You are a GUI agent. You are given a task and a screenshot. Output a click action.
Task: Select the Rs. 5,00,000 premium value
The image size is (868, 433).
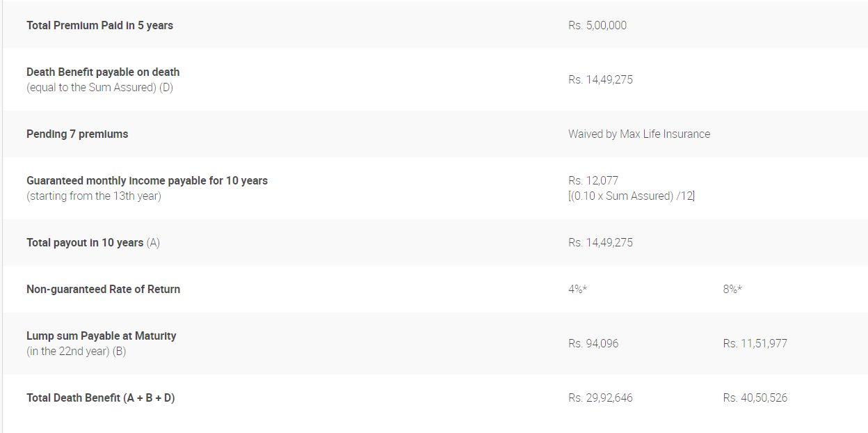[597, 25]
